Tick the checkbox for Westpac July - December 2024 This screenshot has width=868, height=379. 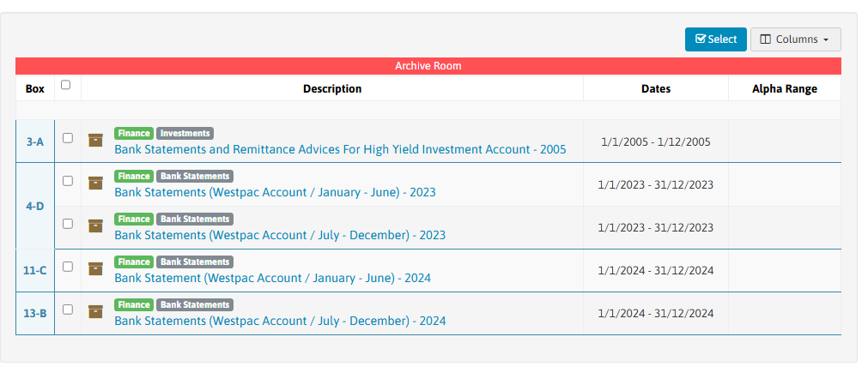(68, 310)
